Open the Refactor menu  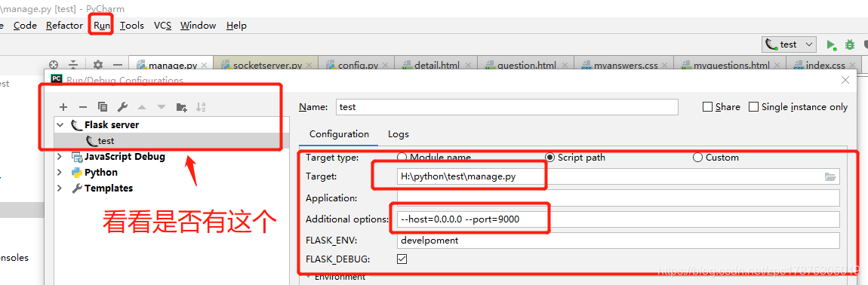64,26
